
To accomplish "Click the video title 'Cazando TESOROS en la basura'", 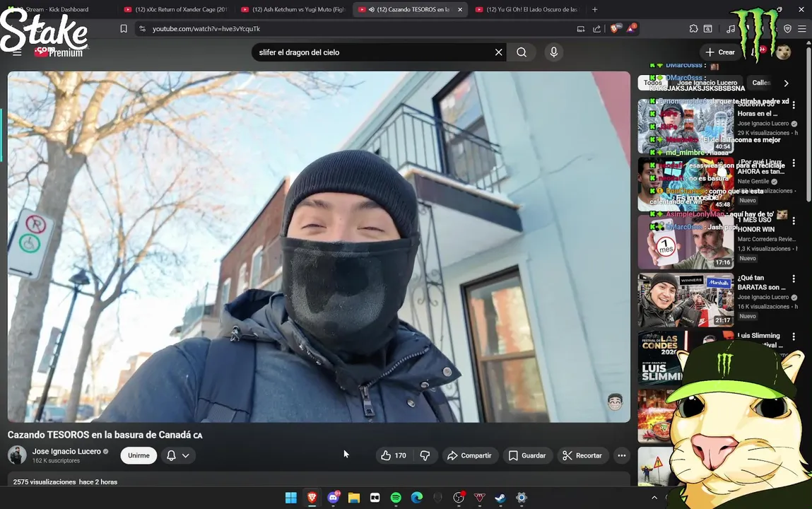I will (105, 435).
